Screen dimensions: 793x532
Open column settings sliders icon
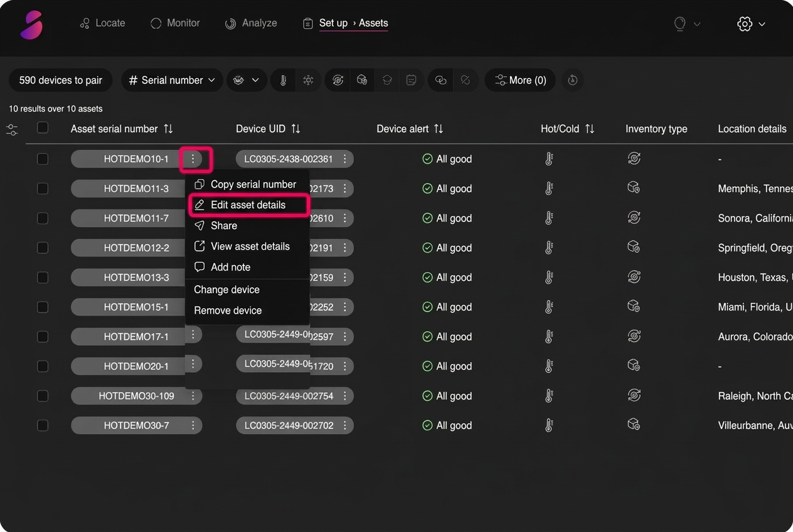(12, 130)
